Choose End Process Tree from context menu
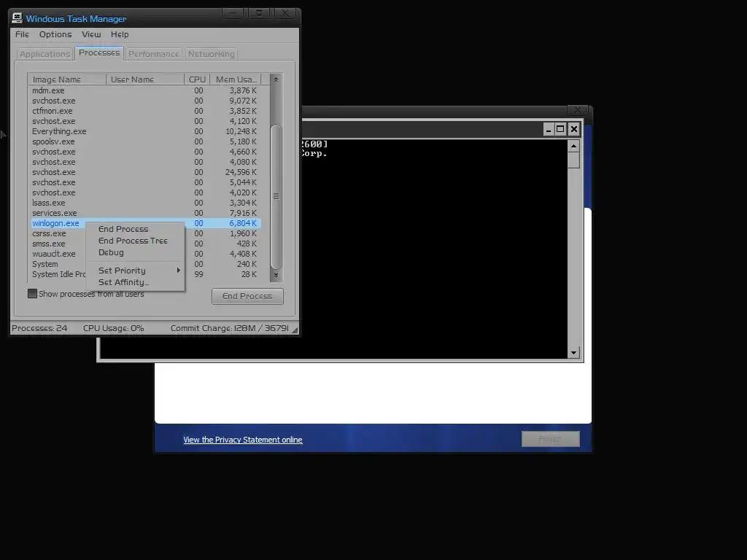 pyautogui.click(x=135, y=241)
